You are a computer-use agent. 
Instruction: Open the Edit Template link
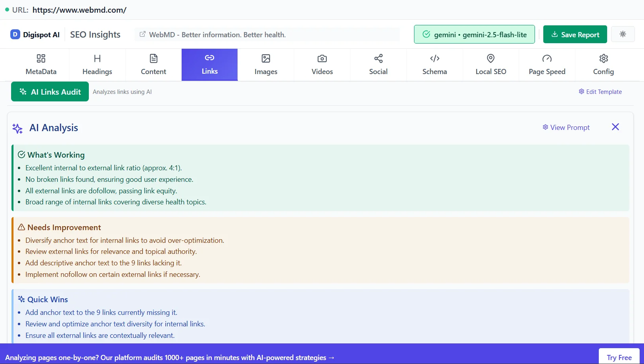(600, 92)
